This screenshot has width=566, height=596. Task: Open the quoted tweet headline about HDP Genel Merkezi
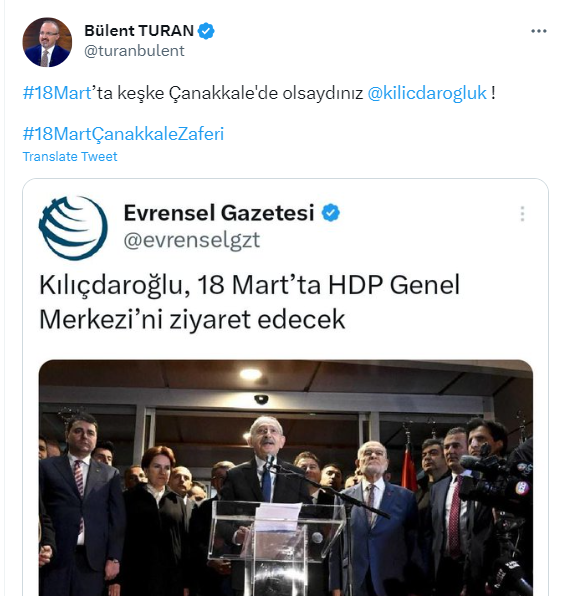249,302
